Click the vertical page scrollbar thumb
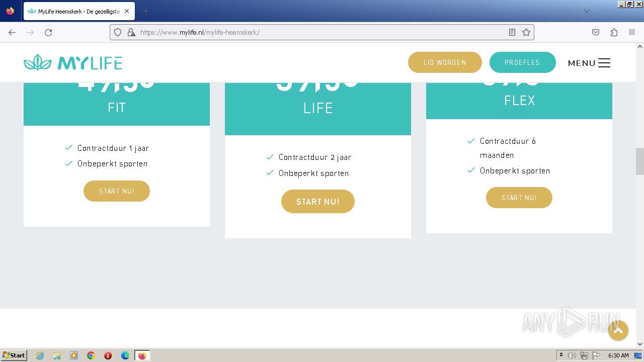 pyautogui.click(x=639, y=161)
